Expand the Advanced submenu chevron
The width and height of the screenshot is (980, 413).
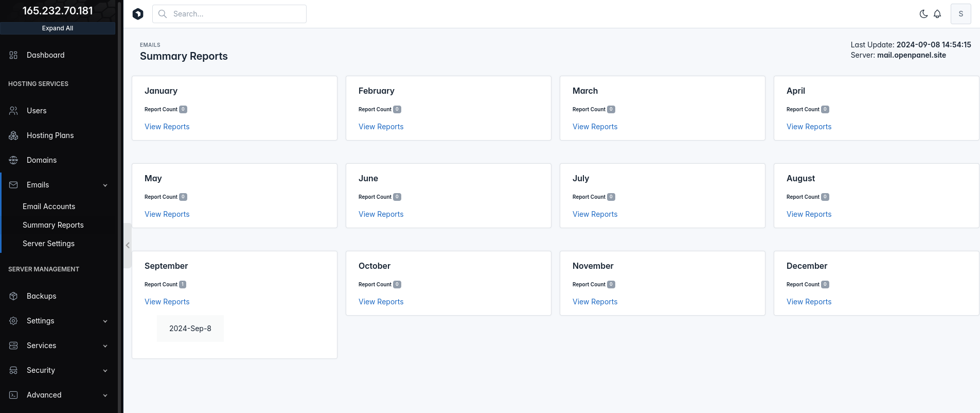(105, 395)
